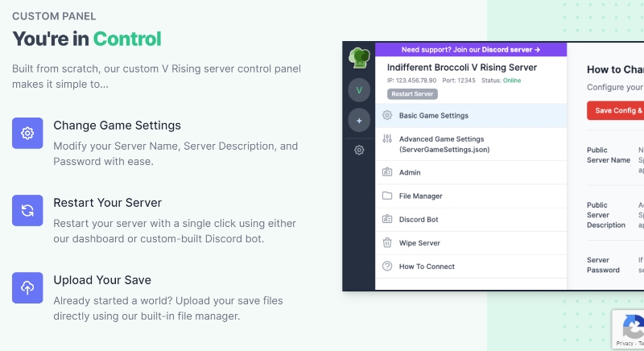Click the broccoli logo in the sidebar
This screenshot has height=351, width=644.
click(358, 59)
